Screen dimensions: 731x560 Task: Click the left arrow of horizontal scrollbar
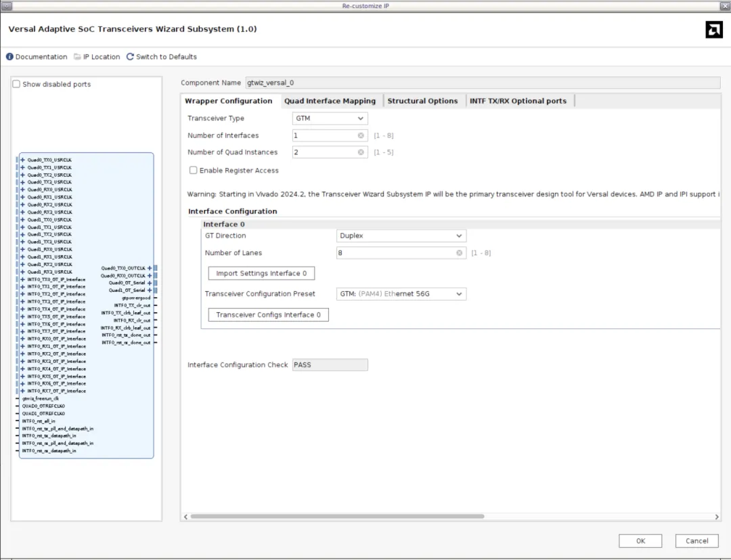[x=186, y=516]
